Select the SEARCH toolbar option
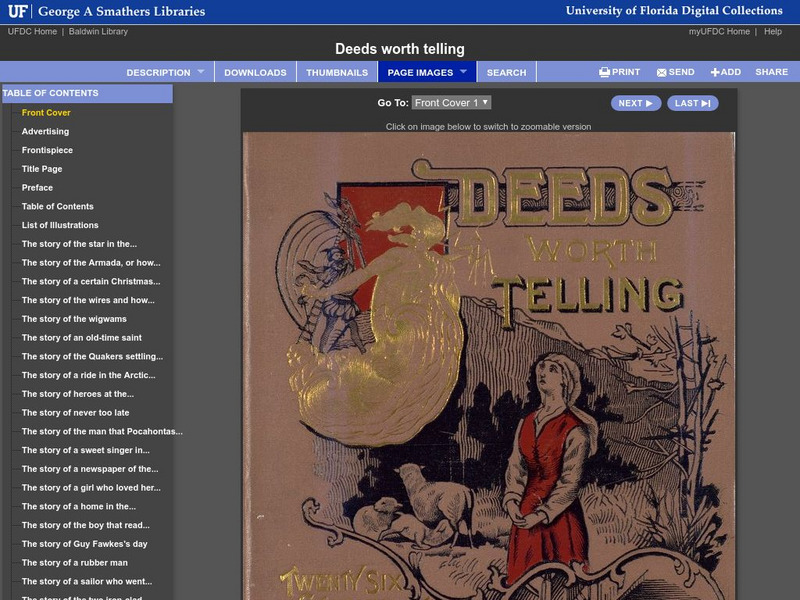The width and height of the screenshot is (800, 600). click(508, 71)
